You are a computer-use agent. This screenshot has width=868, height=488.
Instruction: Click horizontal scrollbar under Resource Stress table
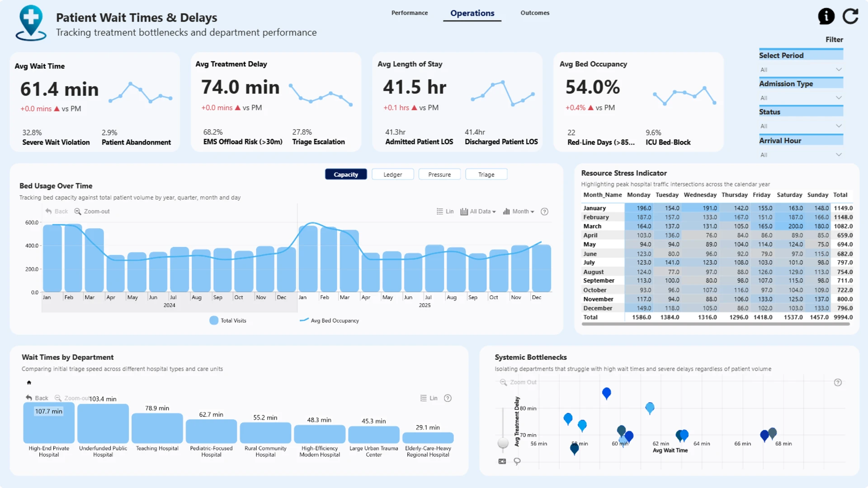pos(715,324)
